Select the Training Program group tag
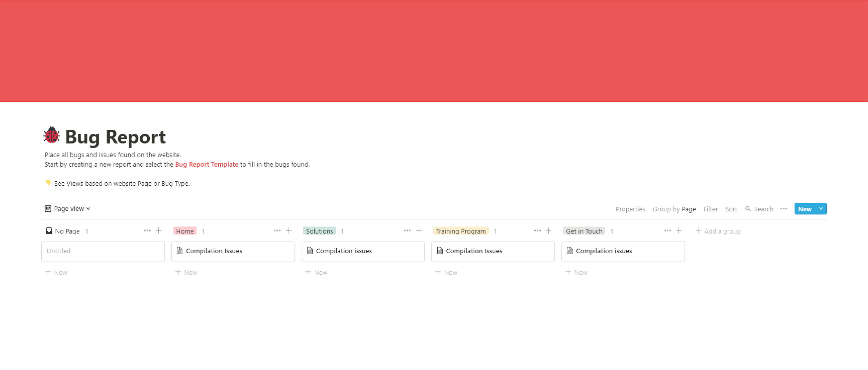The height and width of the screenshot is (370, 868). click(461, 231)
